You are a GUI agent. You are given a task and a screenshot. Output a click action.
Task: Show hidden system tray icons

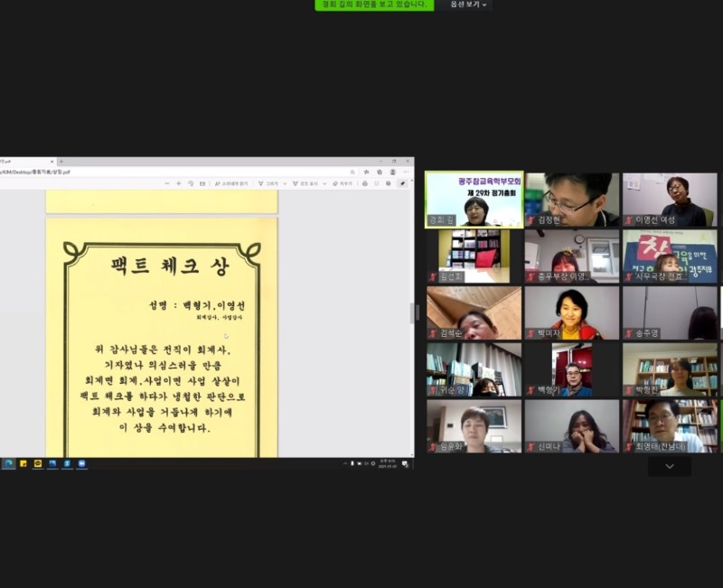(x=345, y=463)
